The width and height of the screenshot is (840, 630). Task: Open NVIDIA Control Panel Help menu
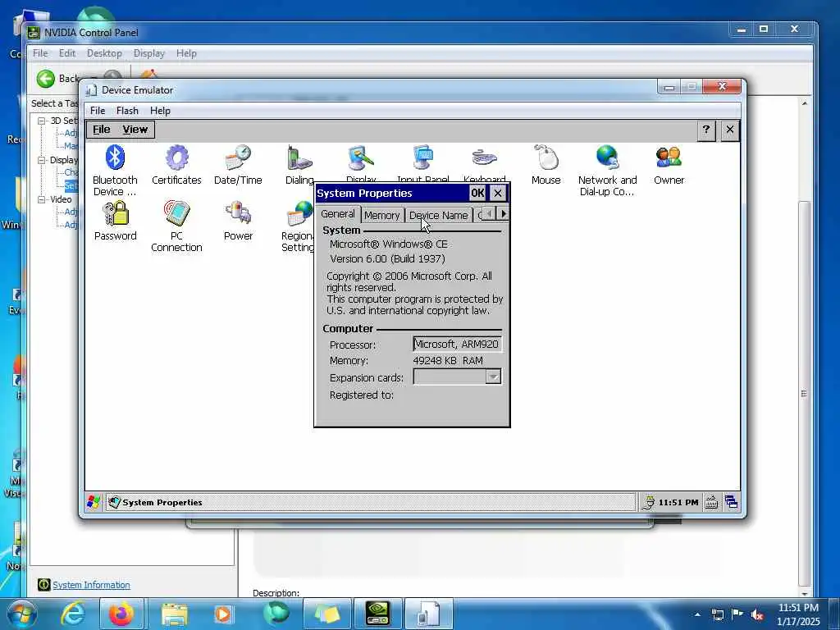point(186,53)
